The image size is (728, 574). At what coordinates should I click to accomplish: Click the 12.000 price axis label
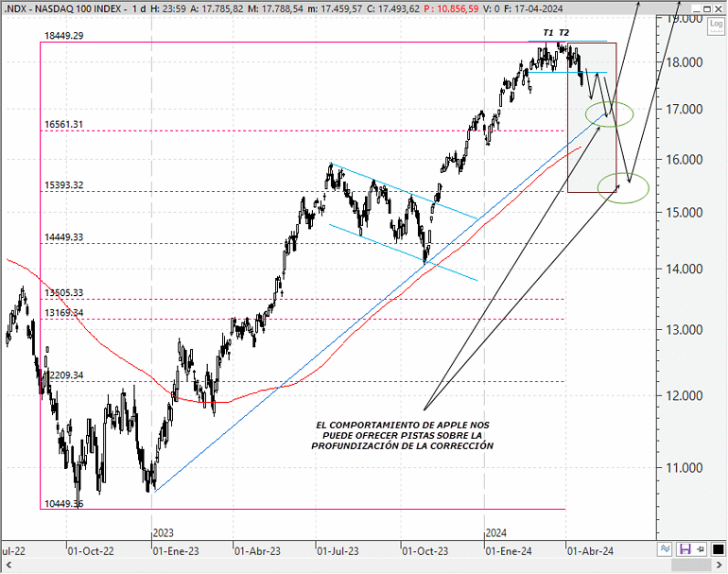pyautogui.click(x=685, y=395)
